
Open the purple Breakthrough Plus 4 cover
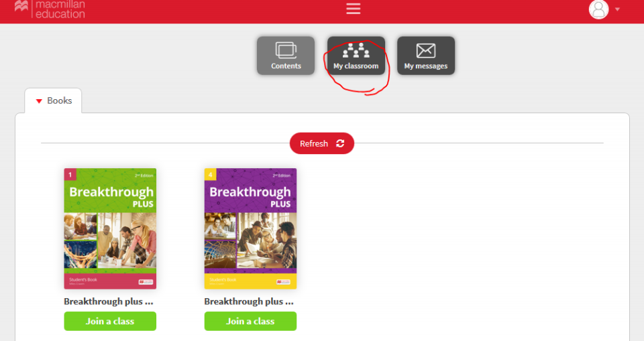pos(250,228)
